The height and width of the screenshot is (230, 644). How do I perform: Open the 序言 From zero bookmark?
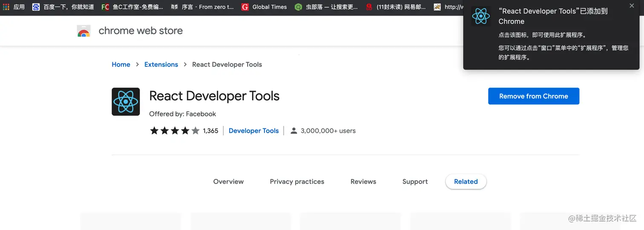click(202, 7)
